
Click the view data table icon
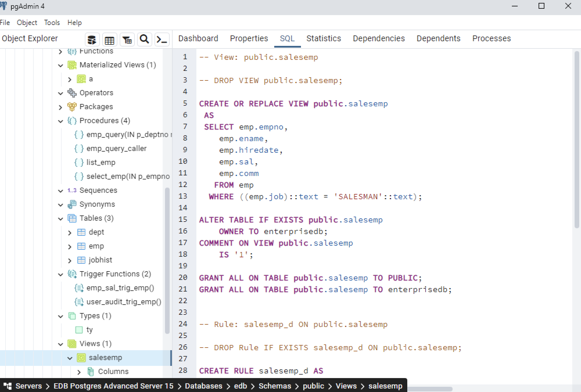click(110, 40)
